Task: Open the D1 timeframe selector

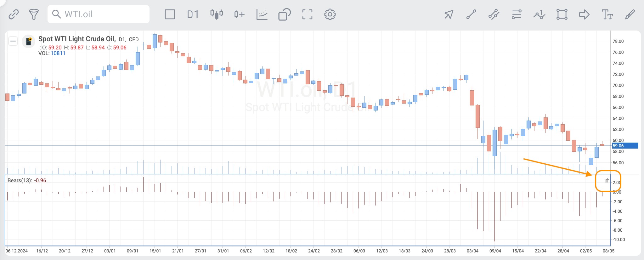Action: (193, 14)
